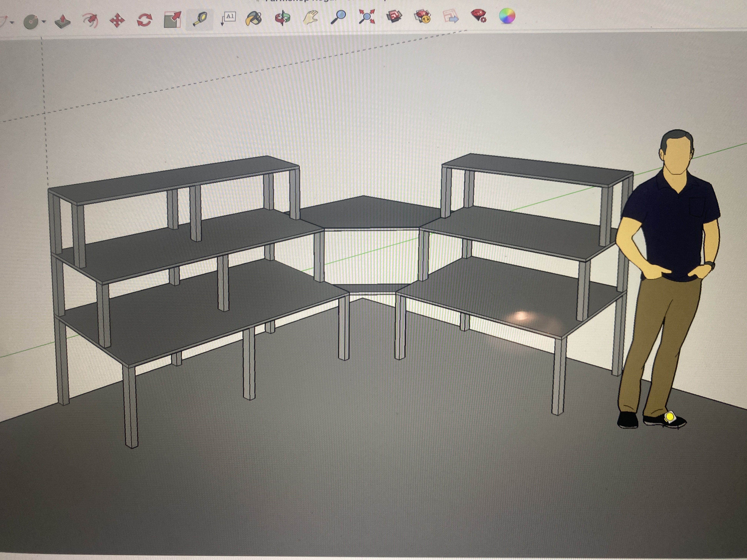
Task: Select the Offset tool
Action: [x=90, y=20]
